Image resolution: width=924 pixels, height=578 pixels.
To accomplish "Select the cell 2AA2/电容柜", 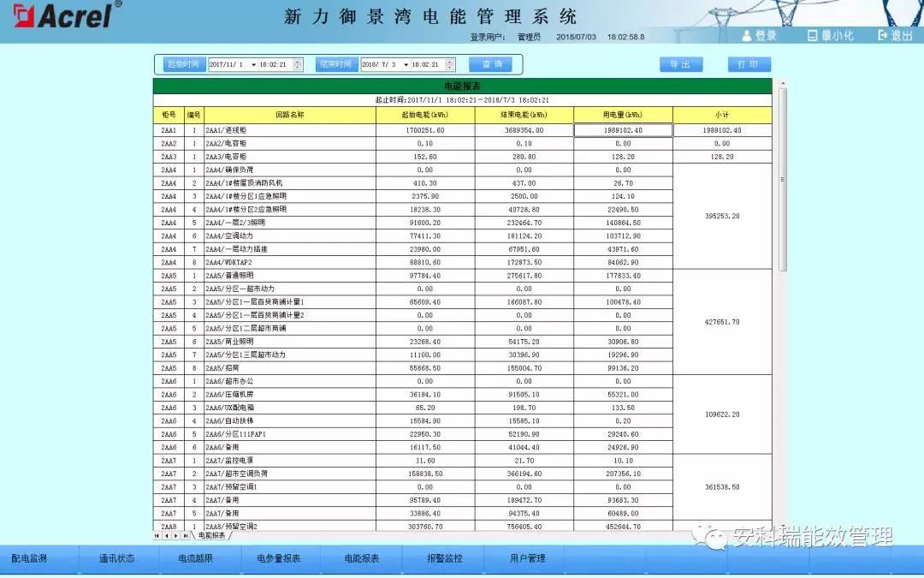I will tap(290, 143).
